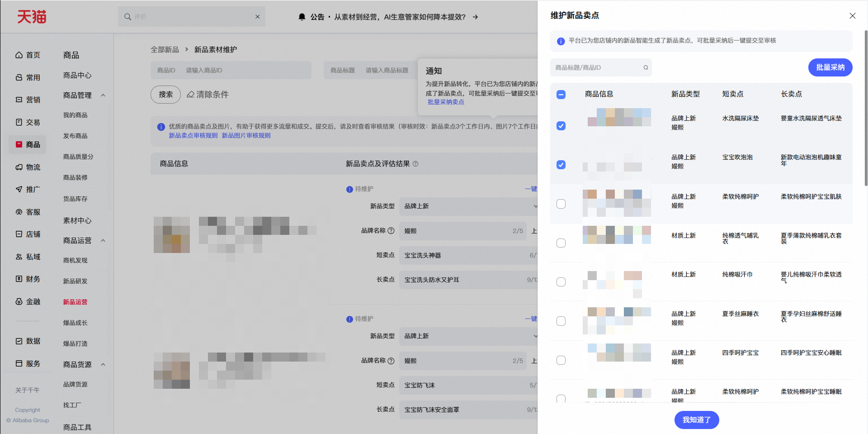
Task: Open 常用 shortcuts icon in sidebar
Action: (x=19, y=77)
